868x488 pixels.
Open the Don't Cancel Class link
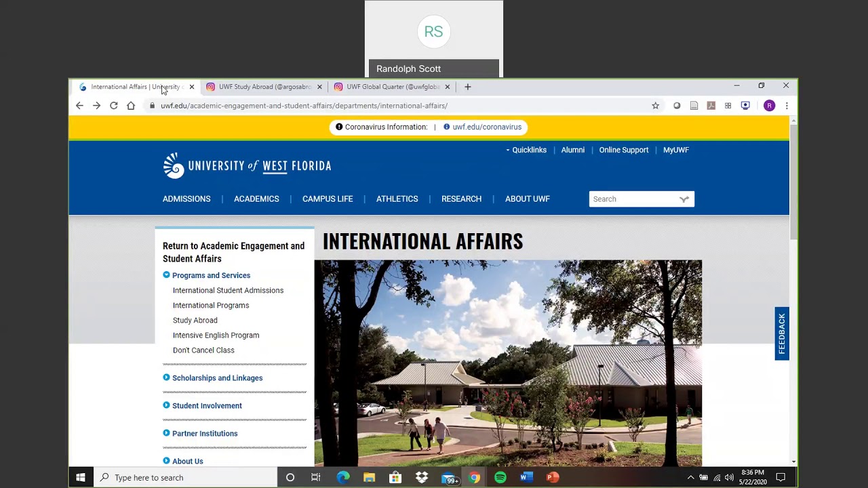203,350
